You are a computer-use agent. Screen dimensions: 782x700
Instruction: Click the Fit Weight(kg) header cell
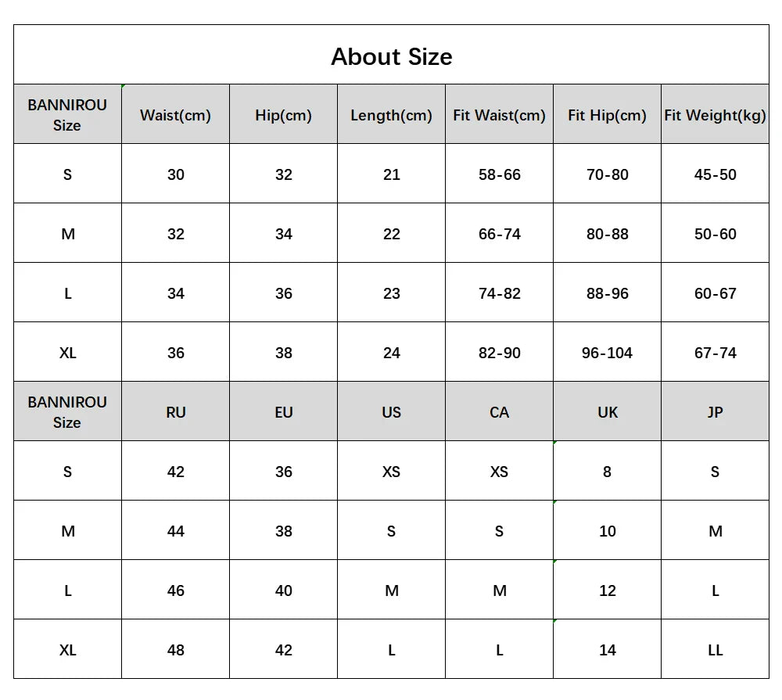pyautogui.click(x=715, y=115)
